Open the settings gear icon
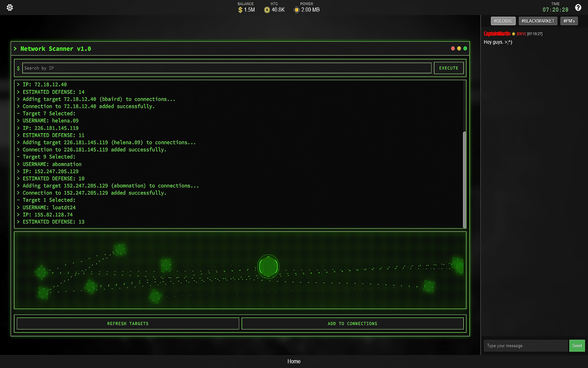Screen dimensions: 588x368 (x=10, y=8)
